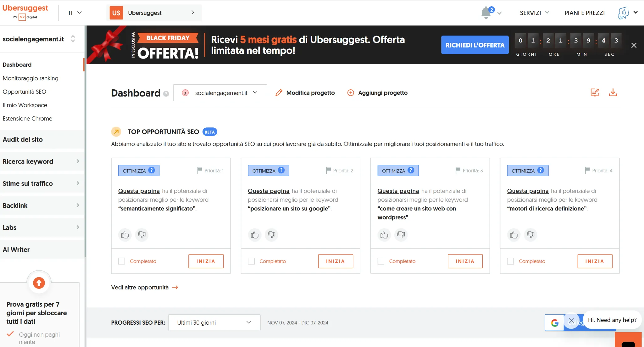The image size is (644, 347).
Task: Open the "Ultimi 30 giorni" dropdown
Action: click(214, 322)
